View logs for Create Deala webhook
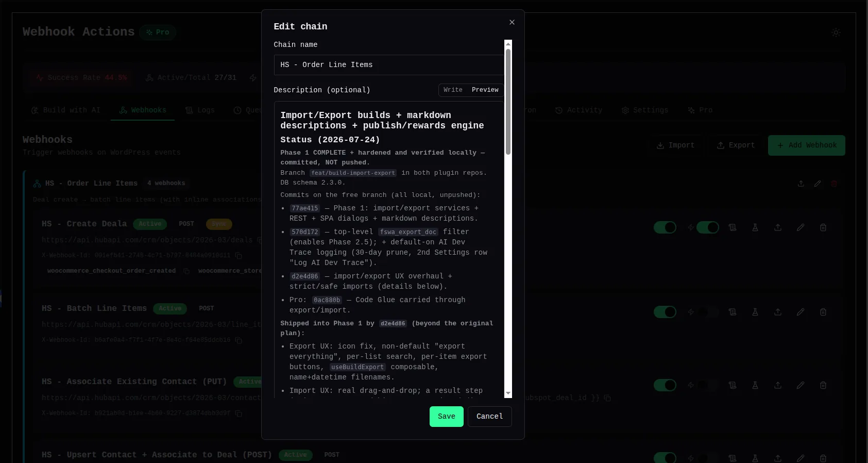Screen dimensions: 868x463 [x=733, y=227]
